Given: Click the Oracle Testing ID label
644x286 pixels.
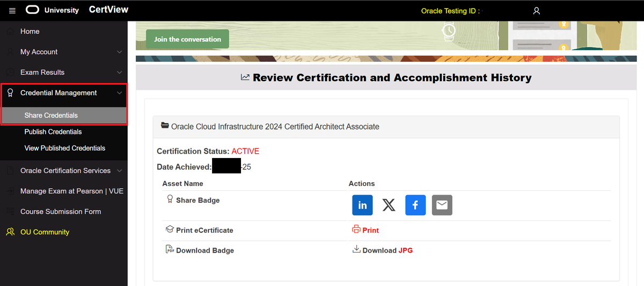Looking at the screenshot, I should (x=450, y=11).
